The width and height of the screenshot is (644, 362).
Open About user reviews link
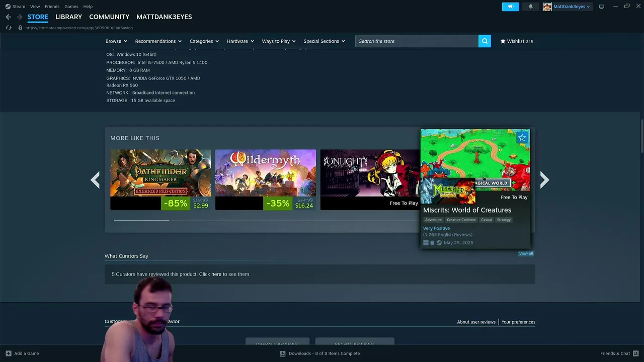pos(476,322)
